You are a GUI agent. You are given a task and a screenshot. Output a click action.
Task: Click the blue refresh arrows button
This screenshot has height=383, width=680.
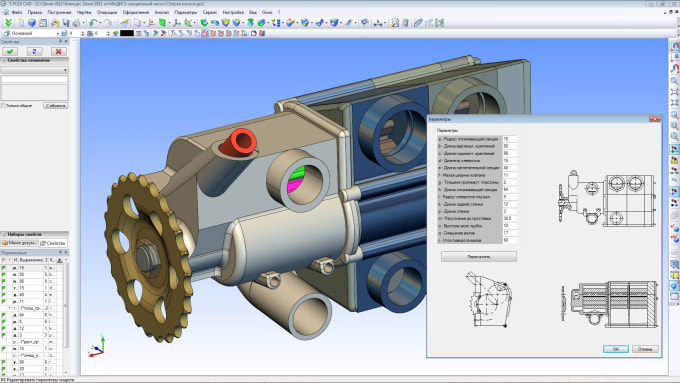click(x=34, y=51)
